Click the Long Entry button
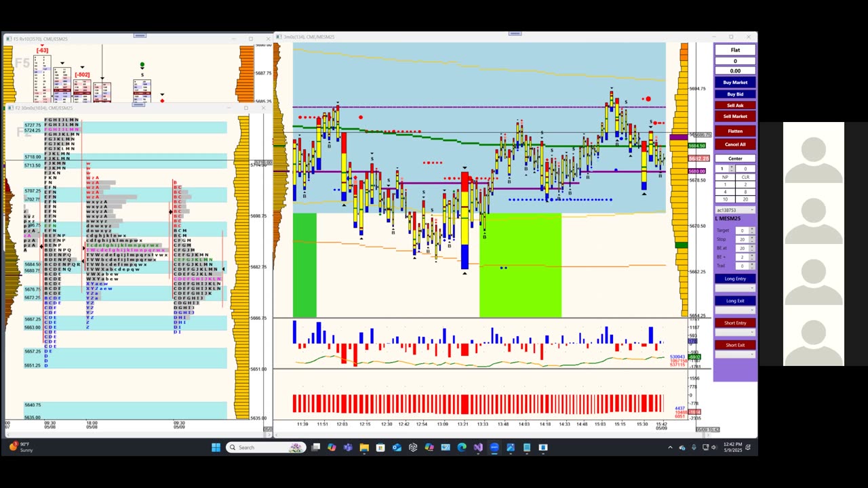 click(x=735, y=279)
